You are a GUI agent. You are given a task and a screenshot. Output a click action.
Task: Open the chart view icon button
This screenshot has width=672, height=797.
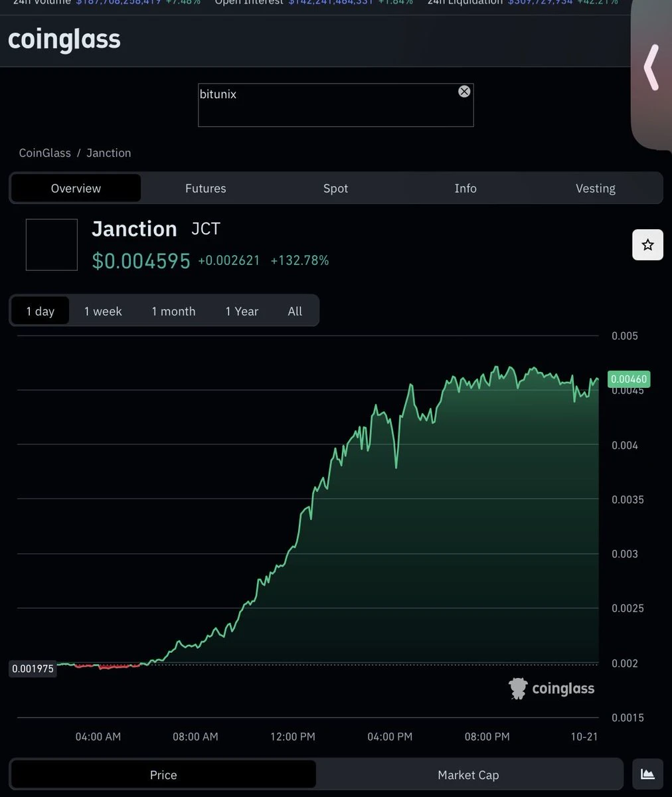(647, 774)
